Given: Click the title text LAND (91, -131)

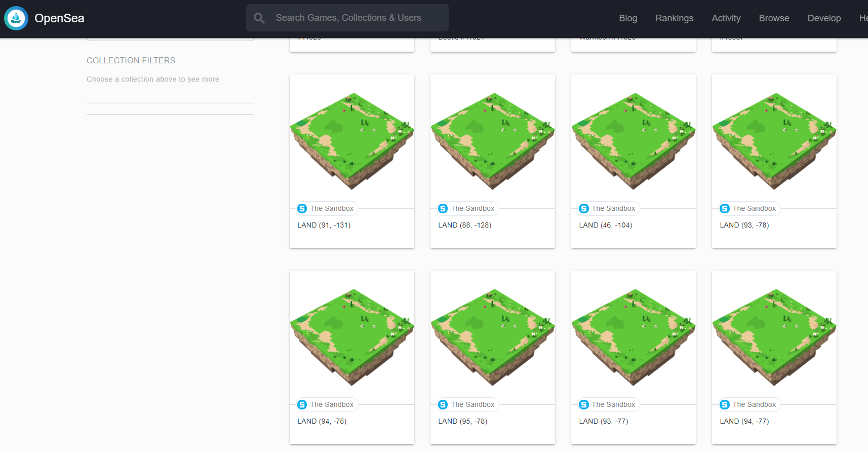Looking at the screenshot, I should [x=324, y=225].
